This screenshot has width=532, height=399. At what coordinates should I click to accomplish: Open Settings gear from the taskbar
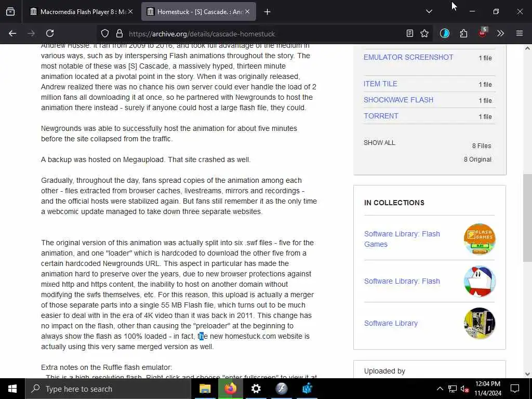pos(256,389)
